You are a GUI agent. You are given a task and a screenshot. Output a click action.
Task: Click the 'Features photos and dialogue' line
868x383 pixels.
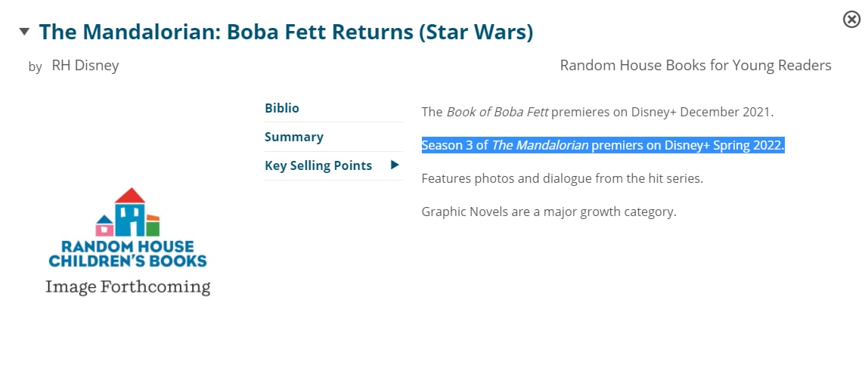pyautogui.click(x=562, y=178)
